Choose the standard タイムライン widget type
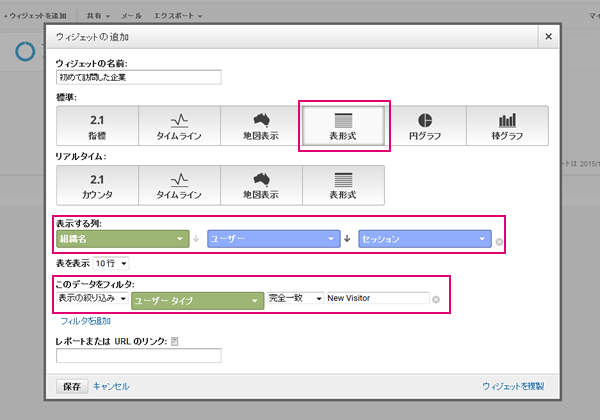The image size is (600, 420). (180, 125)
